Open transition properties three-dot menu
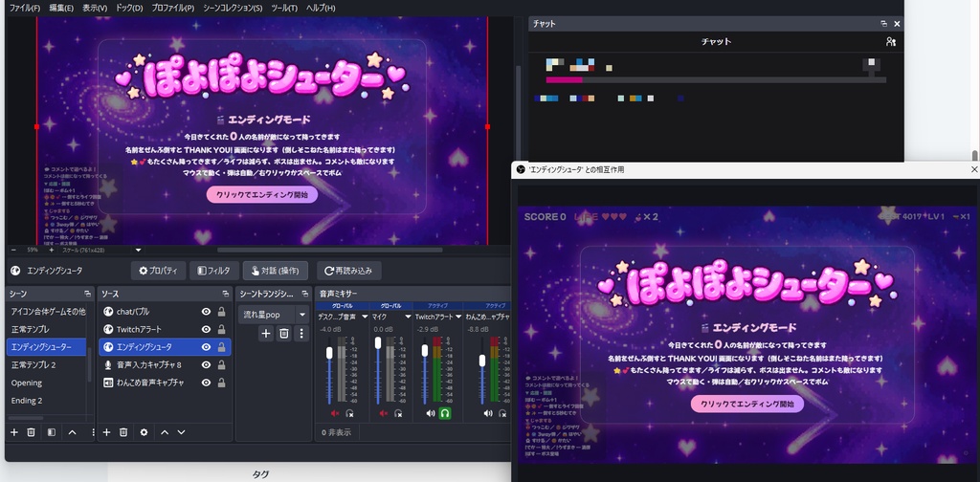This screenshot has width=980, height=482. pos(301,334)
